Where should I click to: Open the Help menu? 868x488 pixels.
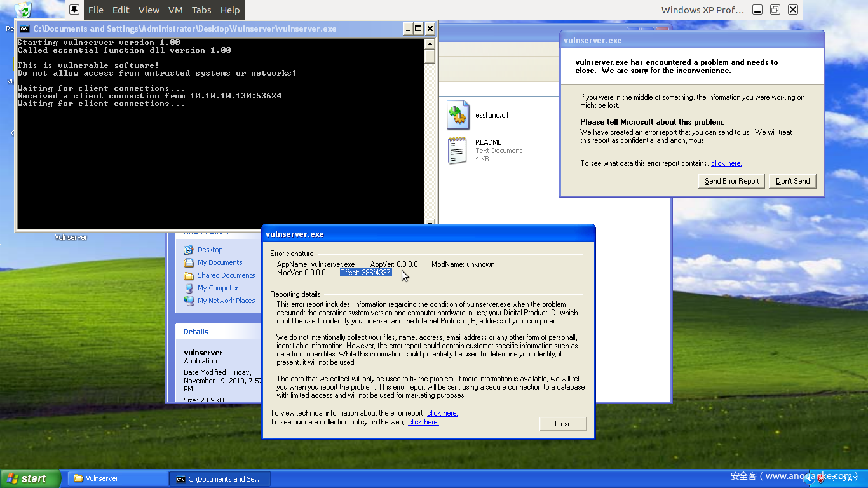230,10
